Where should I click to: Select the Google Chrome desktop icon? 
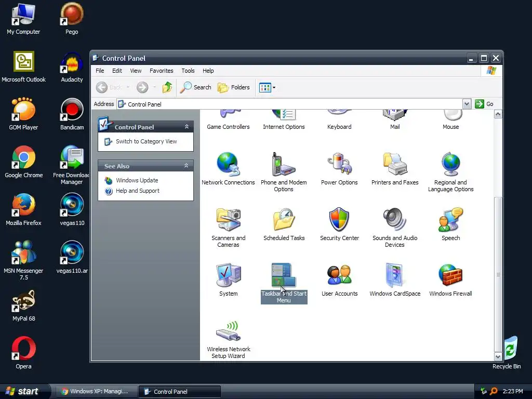tap(23, 162)
